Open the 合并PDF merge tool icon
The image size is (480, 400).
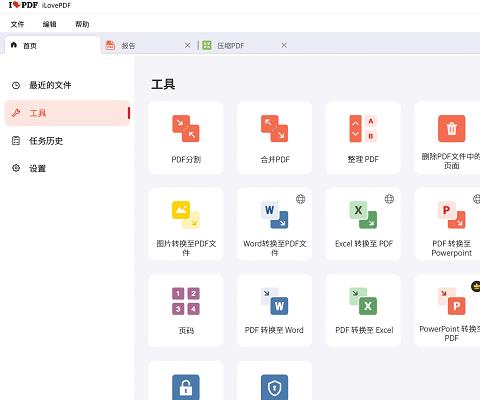(274, 128)
